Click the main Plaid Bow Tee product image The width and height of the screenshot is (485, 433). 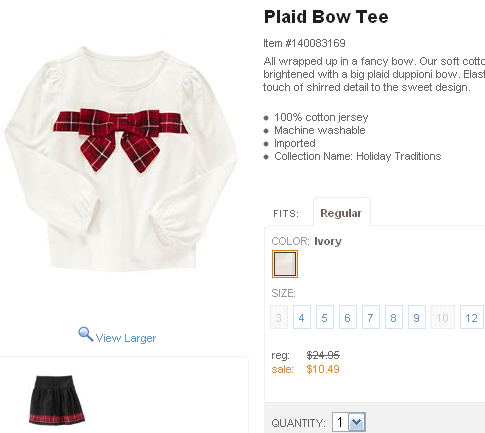click(121, 159)
